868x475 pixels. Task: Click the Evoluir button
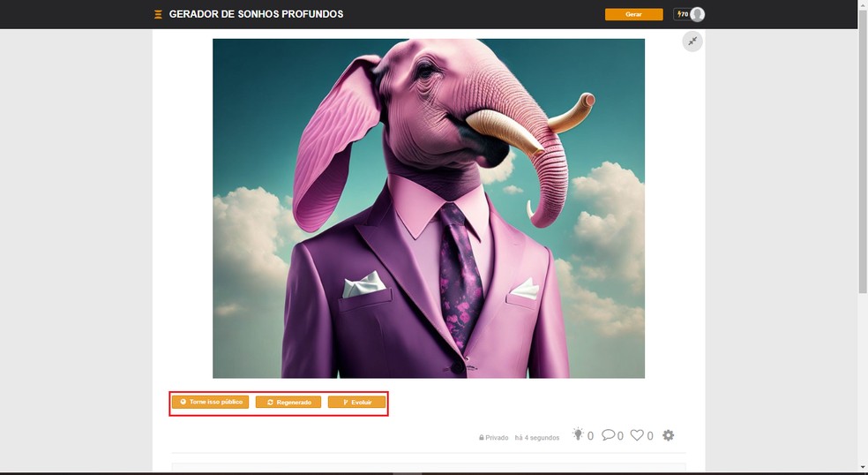(x=356, y=402)
